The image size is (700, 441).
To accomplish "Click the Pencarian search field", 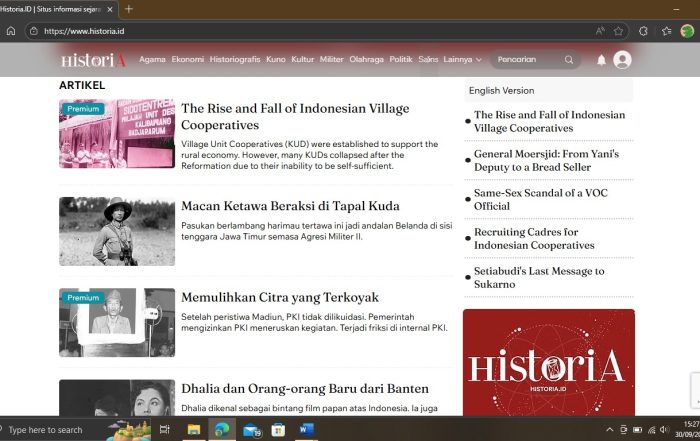I will (x=528, y=60).
